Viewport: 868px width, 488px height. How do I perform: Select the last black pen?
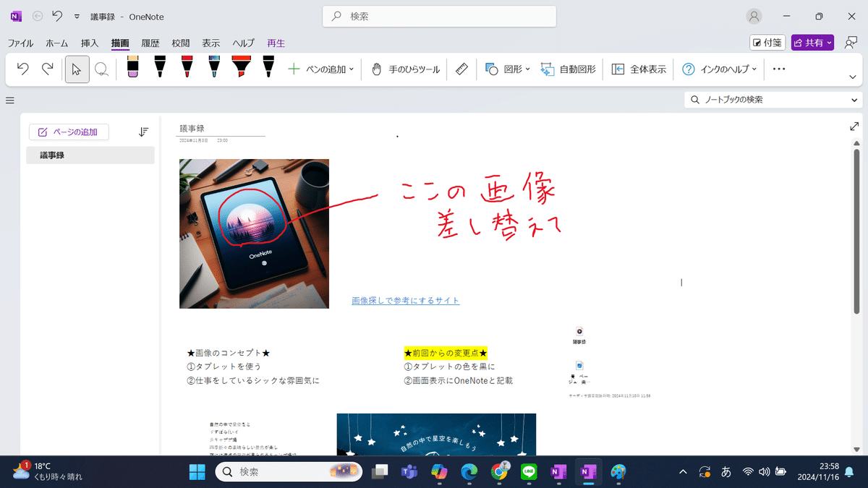point(268,67)
